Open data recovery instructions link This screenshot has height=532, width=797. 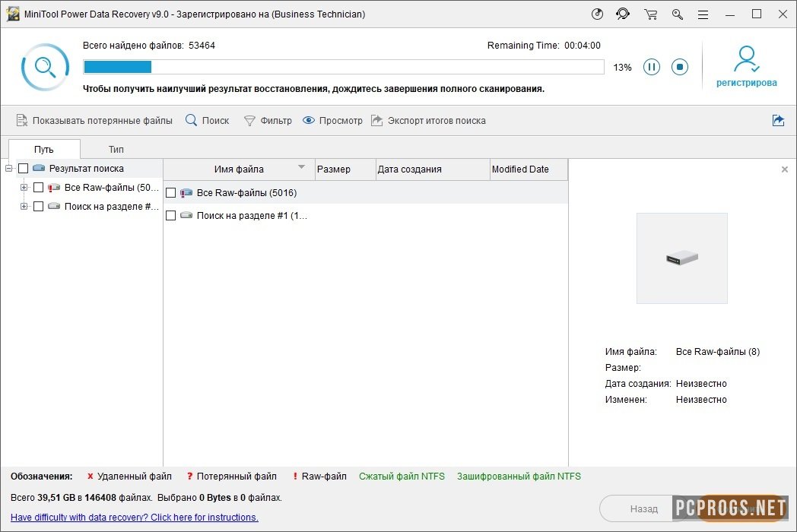(135, 518)
